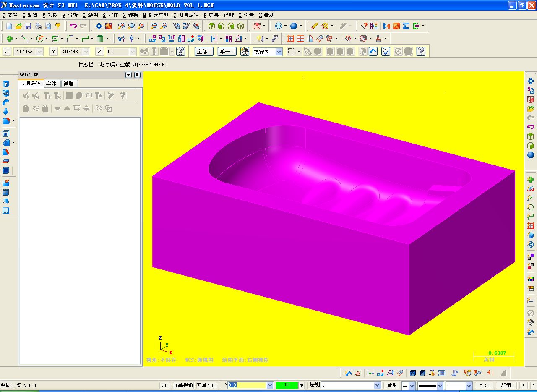Open the black color picker arrow beside green swatch
The width and height of the screenshot is (537, 392).
(x=302, y=385)
